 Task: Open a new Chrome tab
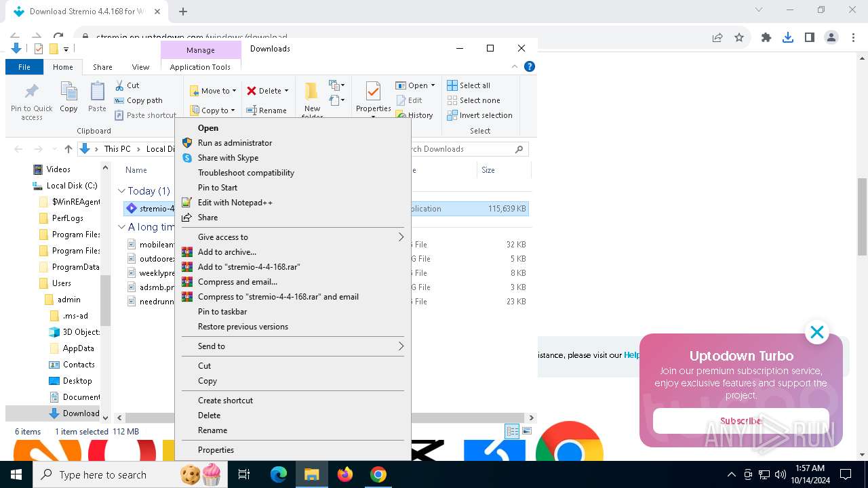182,12
